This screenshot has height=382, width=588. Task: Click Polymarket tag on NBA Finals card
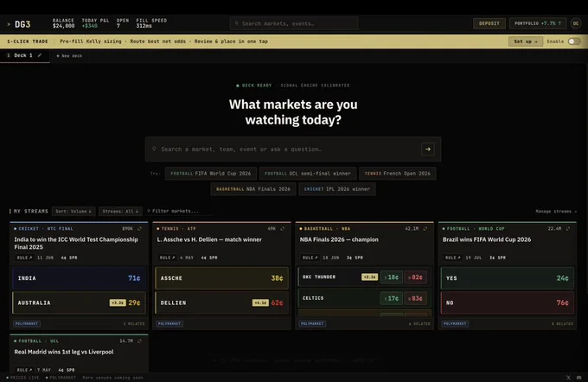pyautogui.click(x=312, y=323)
